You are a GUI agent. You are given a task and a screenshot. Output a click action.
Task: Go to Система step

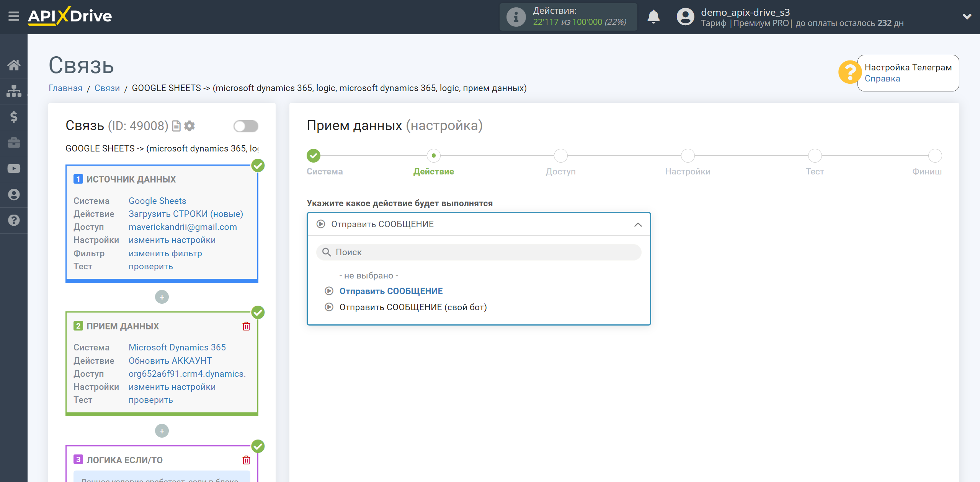[314, 156]
